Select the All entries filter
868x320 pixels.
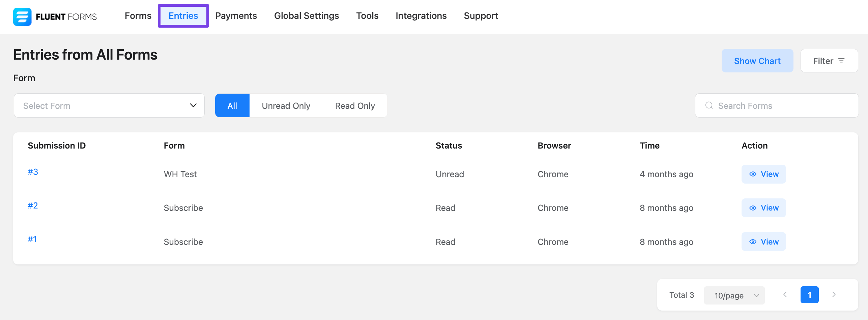232,105
